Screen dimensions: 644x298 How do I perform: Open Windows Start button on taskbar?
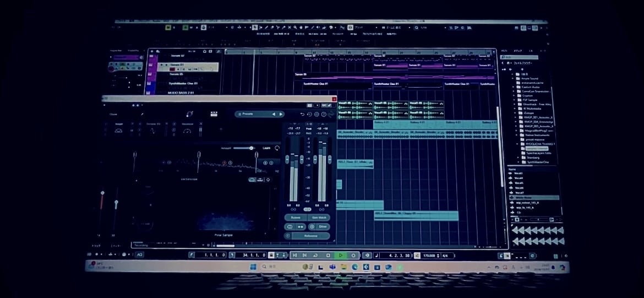point(253,267)
